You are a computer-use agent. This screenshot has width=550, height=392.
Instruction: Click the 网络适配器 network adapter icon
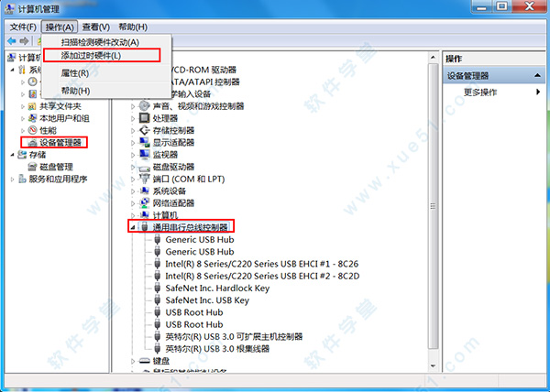(145, 202)
